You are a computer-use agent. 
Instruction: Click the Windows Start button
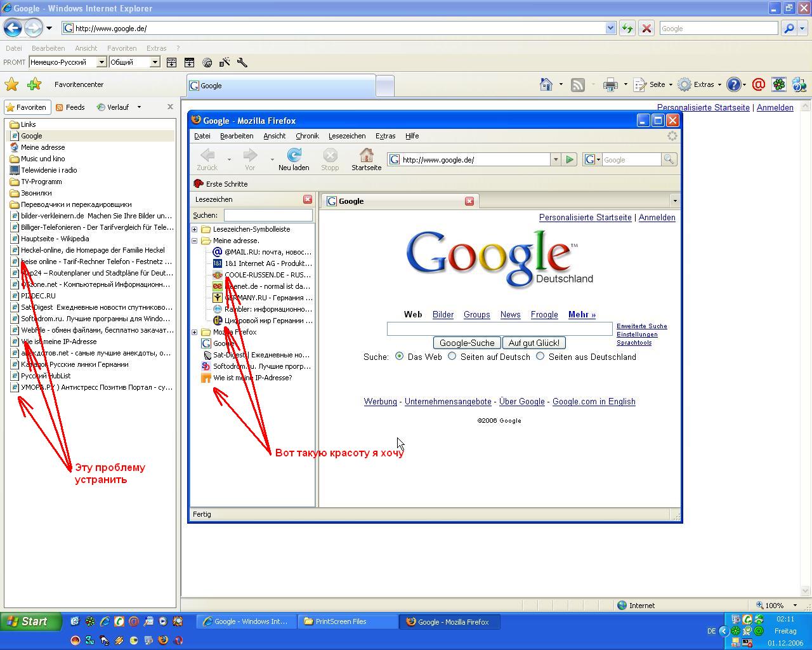tap(31, 621)
